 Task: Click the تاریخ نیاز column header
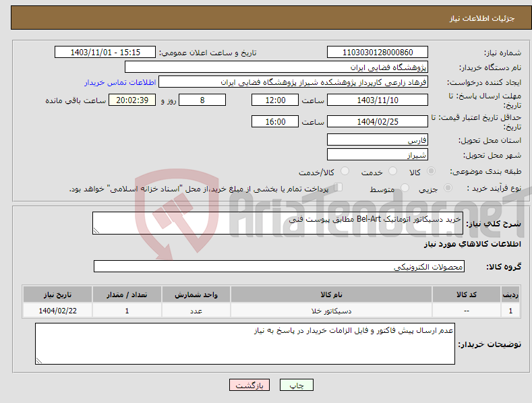tap(58, 294)
